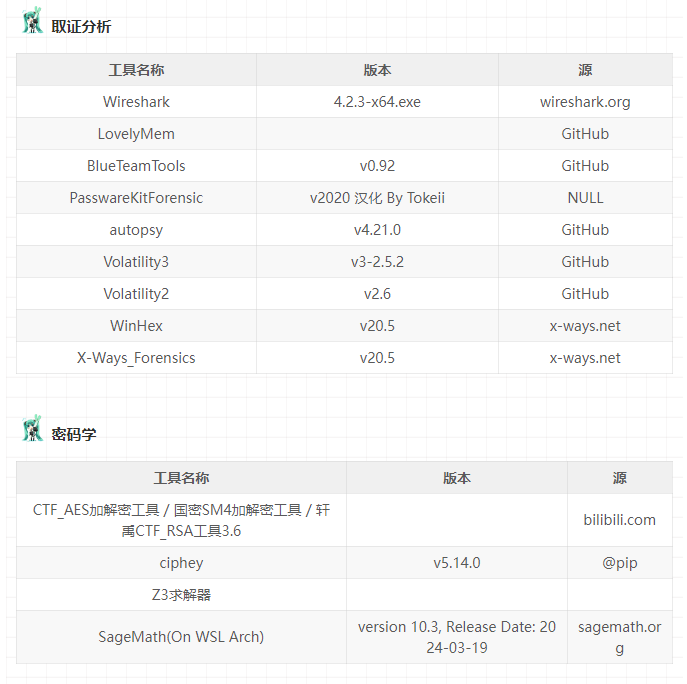Open GitHub source for BlueTeamTools
The image size is (687, 684).
585,166
